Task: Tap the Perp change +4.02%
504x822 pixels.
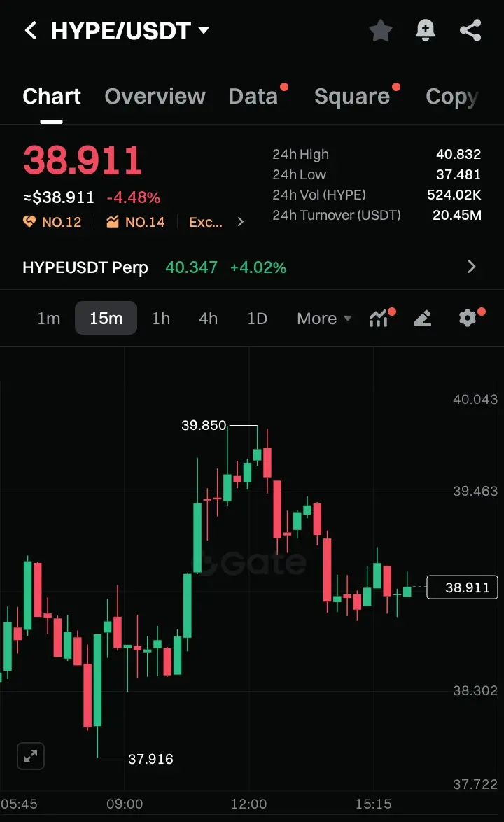Action: click(258, 267)
